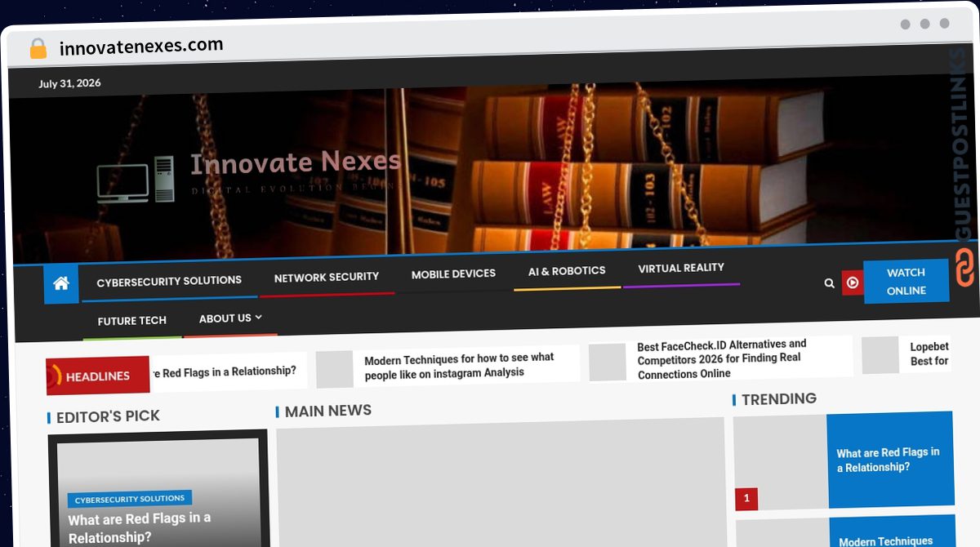Image resolution: width=980 pixels, height=547 pixels.
Task: Click the red play video icon
Action: point(853,282)
